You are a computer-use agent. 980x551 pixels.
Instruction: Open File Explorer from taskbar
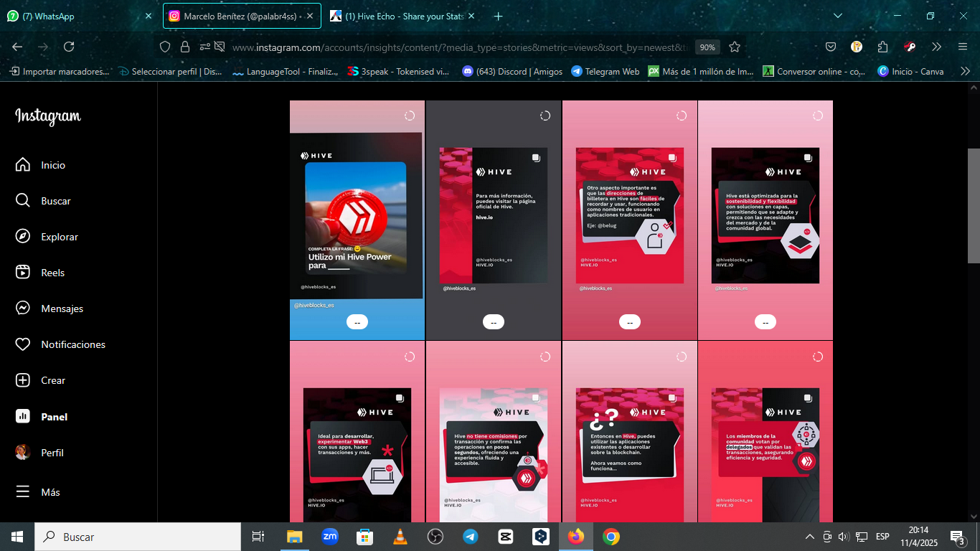pos(295,537)
